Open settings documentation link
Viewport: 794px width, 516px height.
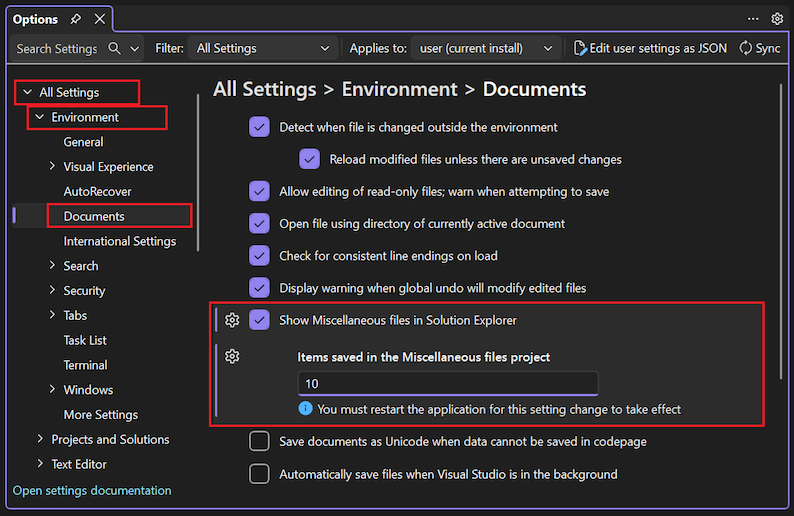(x=92, y=491)
